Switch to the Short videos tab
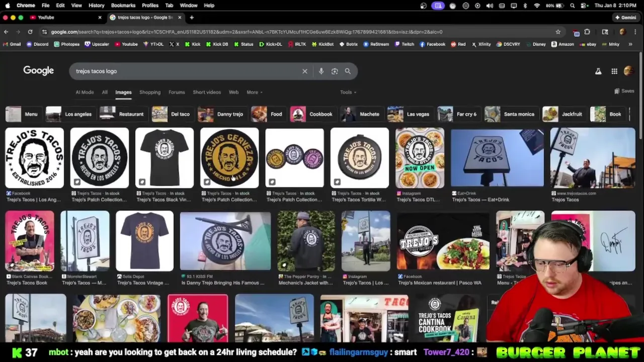Image resolution: width=644 pixels, height=362 pixels. coord(207,92)
